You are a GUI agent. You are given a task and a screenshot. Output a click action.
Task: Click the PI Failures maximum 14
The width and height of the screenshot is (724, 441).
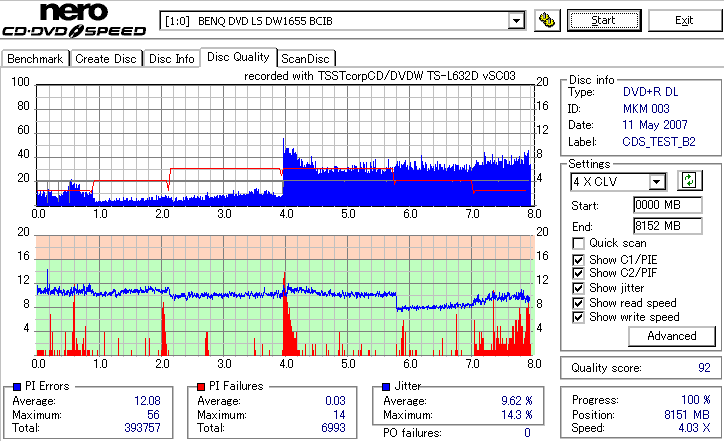[339, 415]
